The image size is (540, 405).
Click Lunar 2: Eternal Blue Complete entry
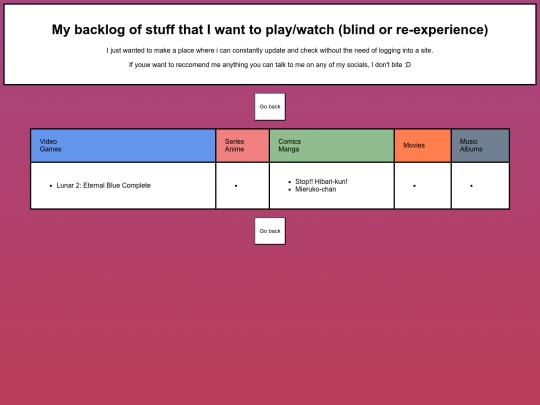point(104,186)
